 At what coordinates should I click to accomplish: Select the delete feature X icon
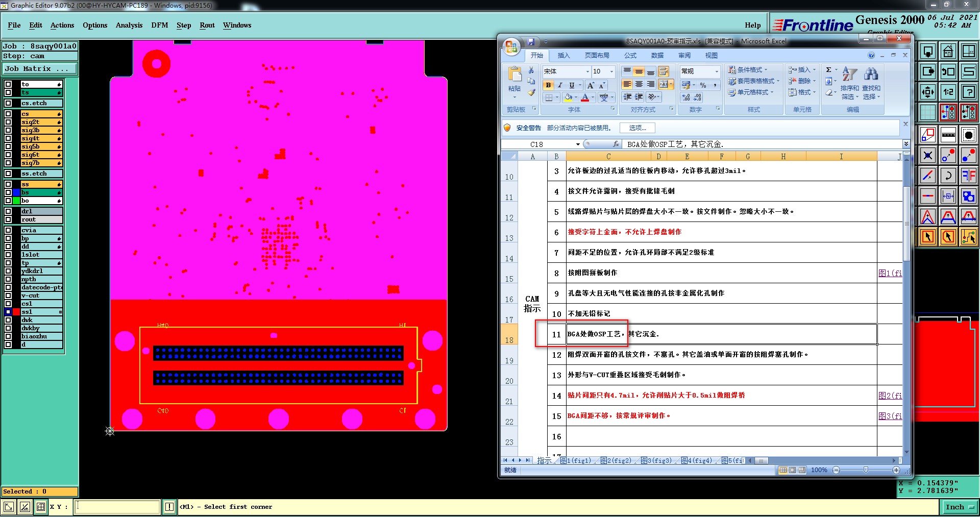tap(927, 155)
